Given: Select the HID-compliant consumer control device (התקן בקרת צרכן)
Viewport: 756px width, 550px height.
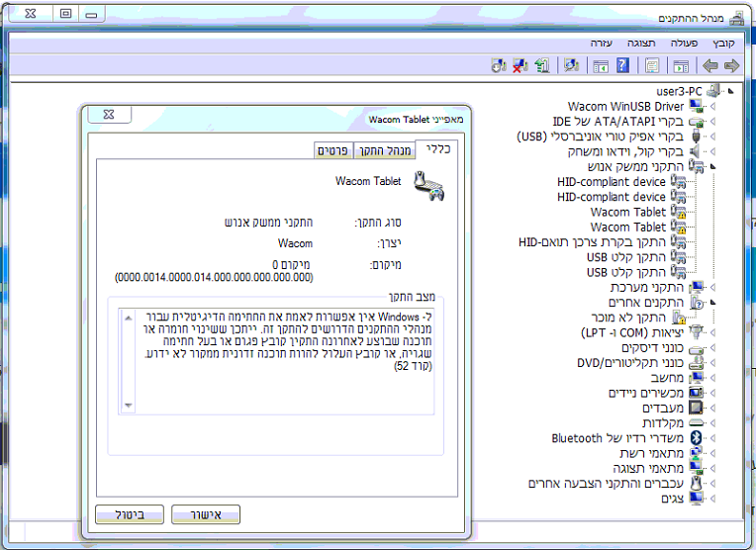Looking at the screenshot, I should [592, 241].
